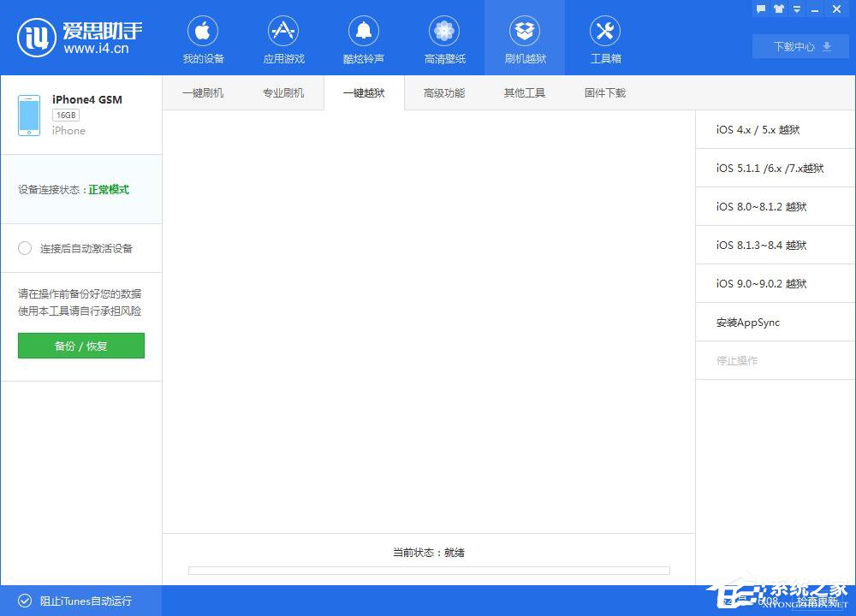The image size is (856, 616).
Task: Open 下载中心 with the download arrow
Action: (x=800, y=47)
